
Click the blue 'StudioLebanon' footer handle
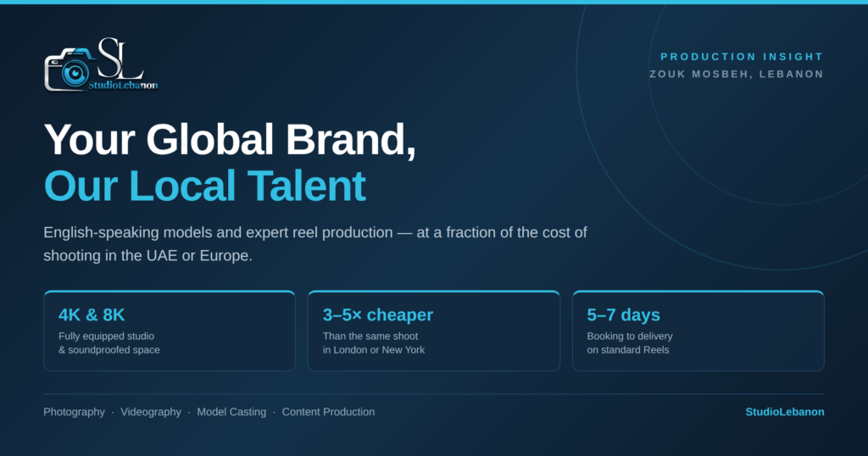785,412
